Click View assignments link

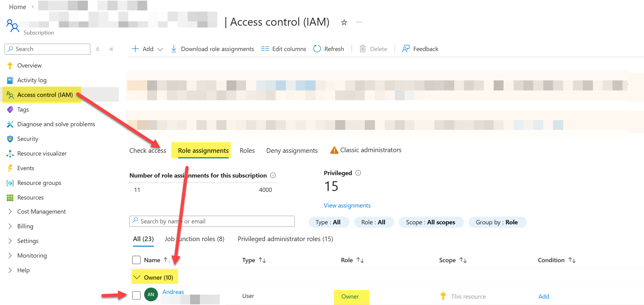coord(347,205)
